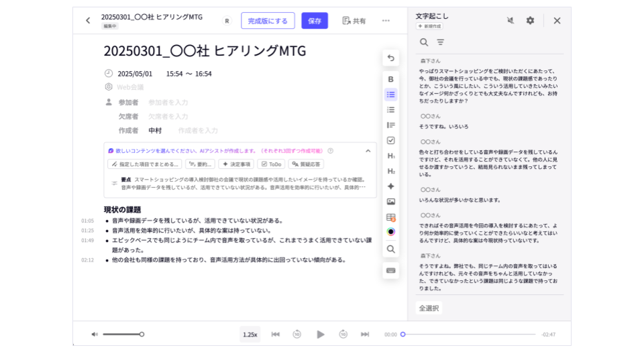Click the undo arrow icon
Screen dimensions: 644x362
[x=391, y=58]
